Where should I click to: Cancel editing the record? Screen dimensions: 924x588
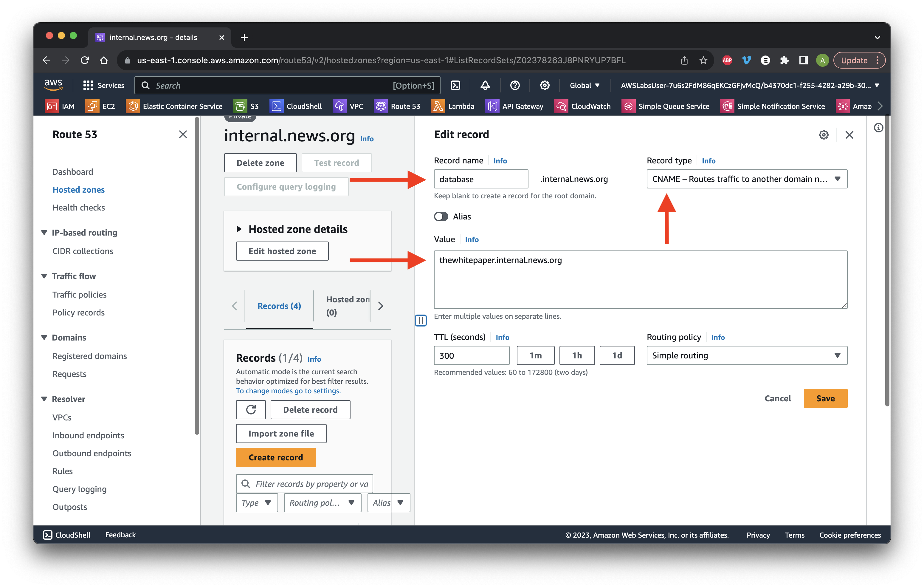[777, 398]
